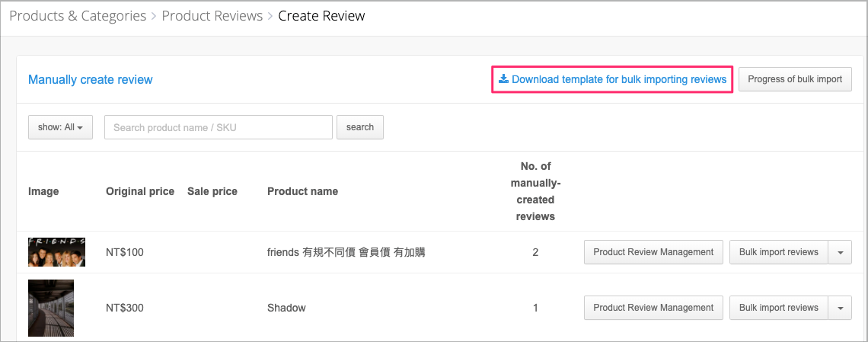
Task: Click the Shadow product name text
Action: pos(286,308)
